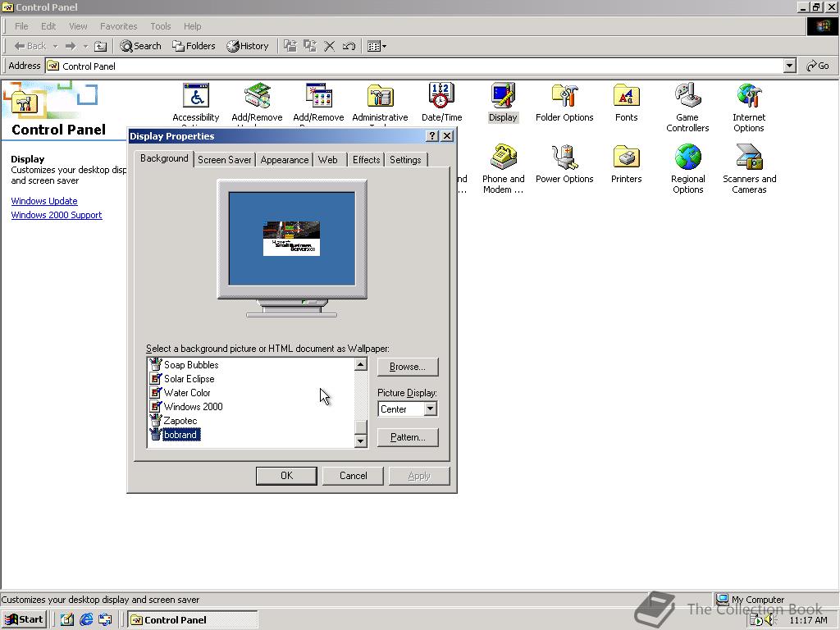The width and height of the screenshot is (840, 630).
Task: Switch to the Appearance tab
Action: pos(285,160)
